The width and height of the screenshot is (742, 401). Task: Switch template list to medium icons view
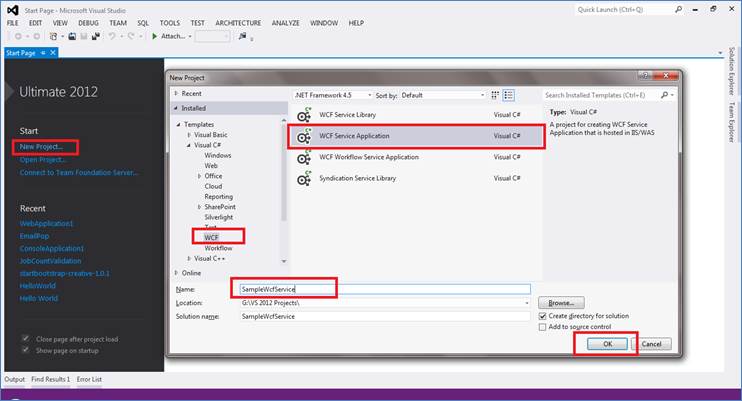(x=509, y=95)
